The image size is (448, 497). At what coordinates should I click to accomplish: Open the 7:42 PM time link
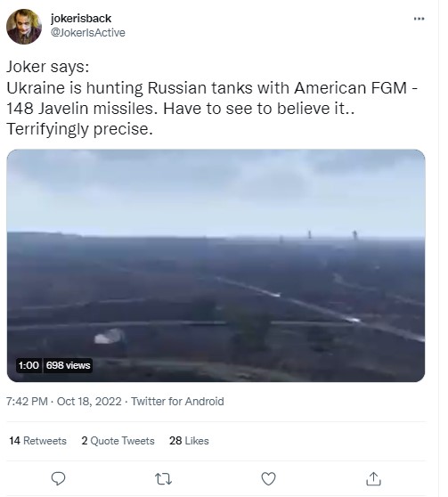(27, 402)
